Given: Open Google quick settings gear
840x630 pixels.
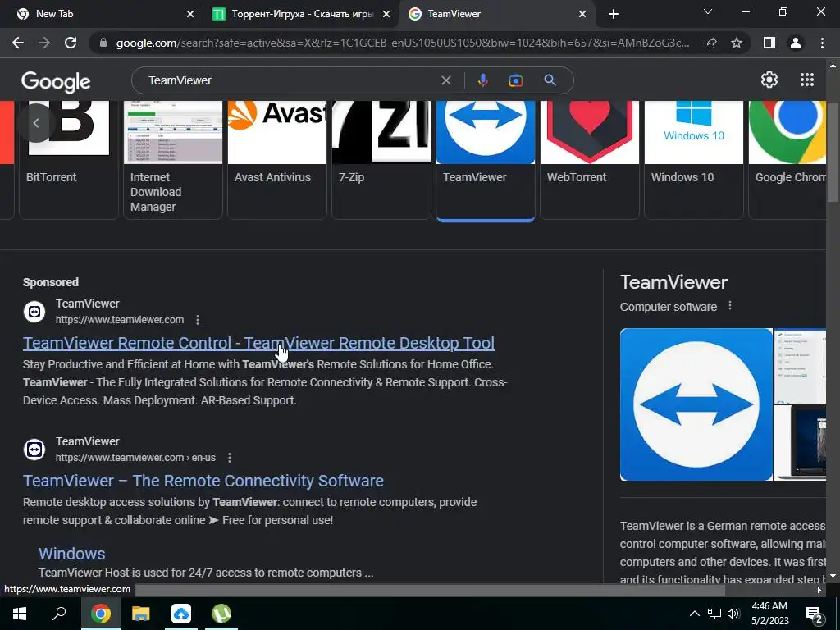Looking at the screenshot, I should pyautogui.click(x=769, y=80).
